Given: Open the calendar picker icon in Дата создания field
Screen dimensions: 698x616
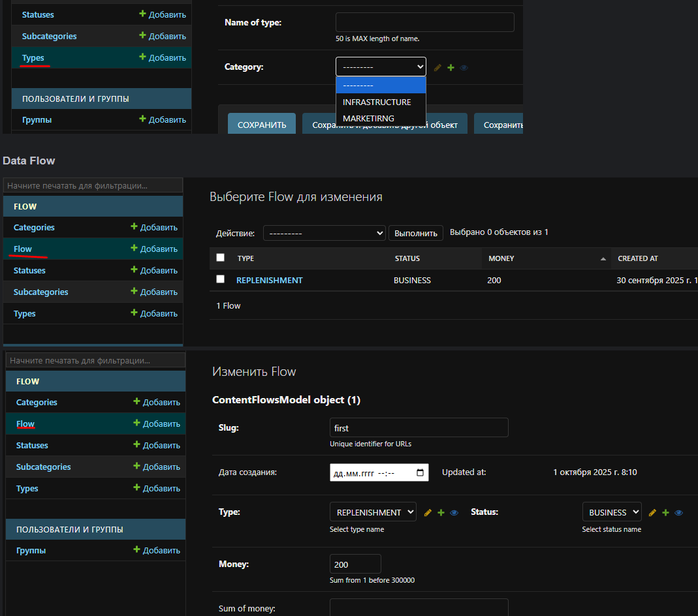Looking at the screenshot, I should [420, 472].
